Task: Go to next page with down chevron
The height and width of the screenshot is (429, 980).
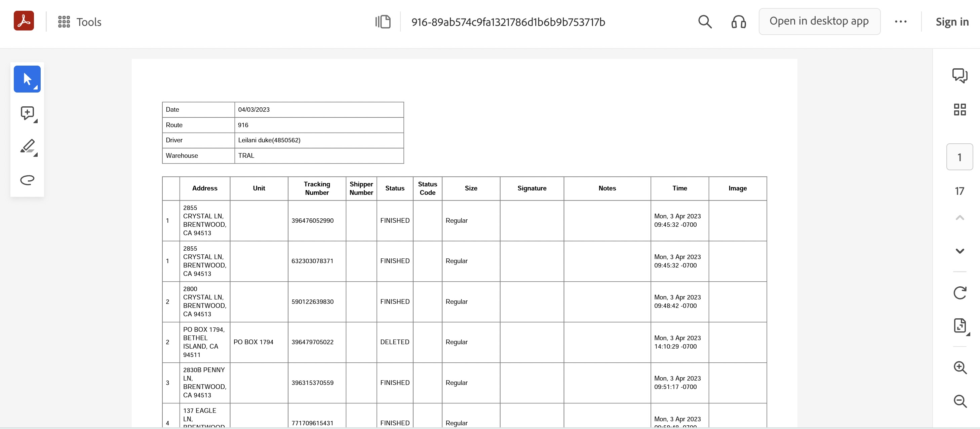Action: pos(959,251)
